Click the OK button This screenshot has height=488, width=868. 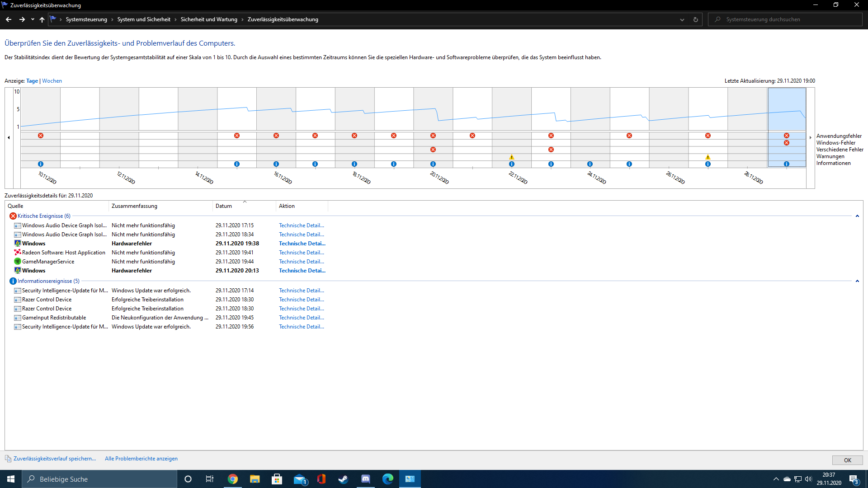click(847, 460)
